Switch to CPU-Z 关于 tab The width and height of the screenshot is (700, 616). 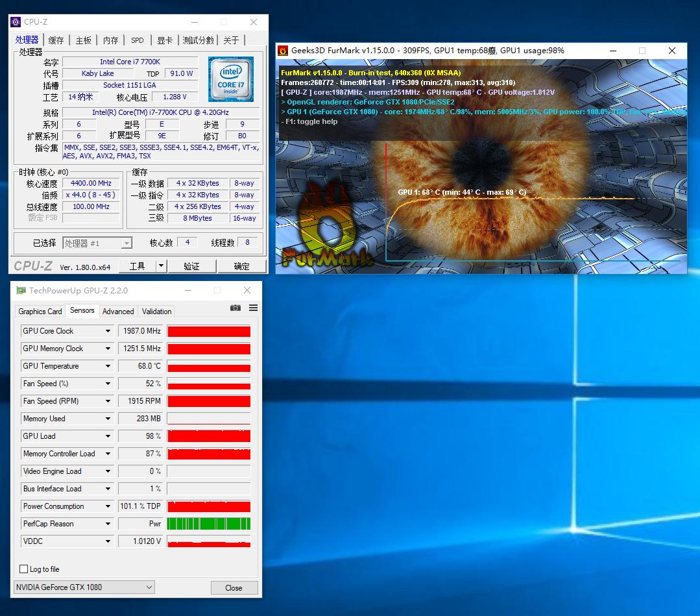(x=231, y=40)
